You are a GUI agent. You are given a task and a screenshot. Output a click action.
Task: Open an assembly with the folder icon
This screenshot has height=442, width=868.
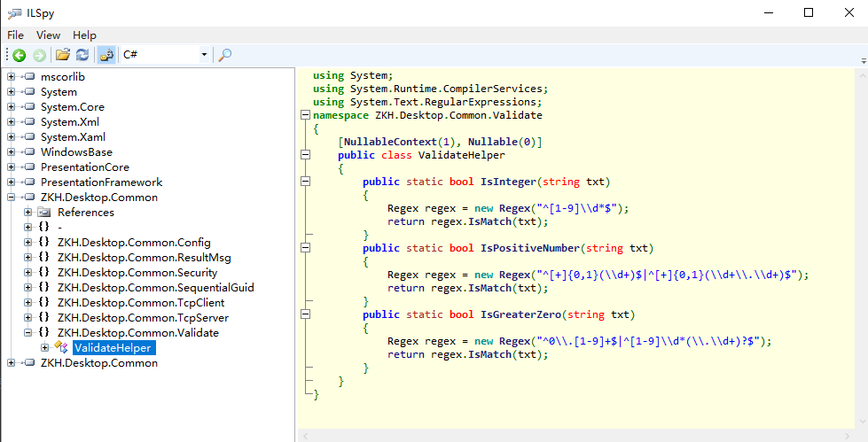click(x=63, y=54)
